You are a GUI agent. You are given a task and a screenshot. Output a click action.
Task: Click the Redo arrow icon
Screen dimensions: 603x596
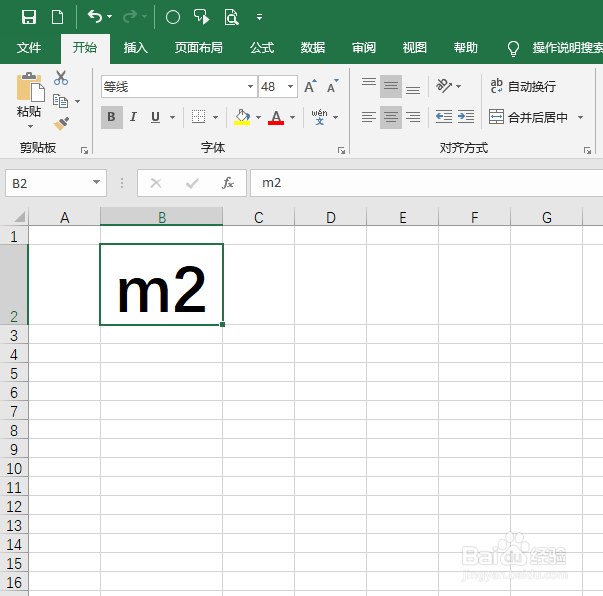coord(130,17)
